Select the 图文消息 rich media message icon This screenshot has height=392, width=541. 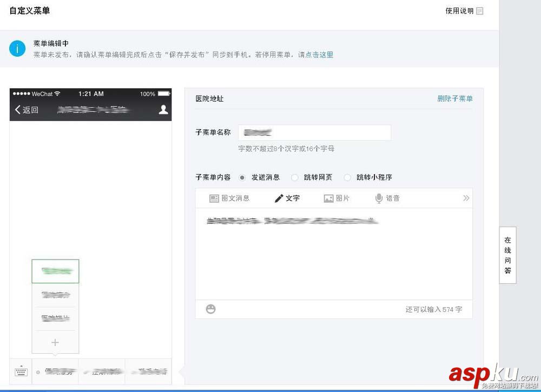(229, 198)
